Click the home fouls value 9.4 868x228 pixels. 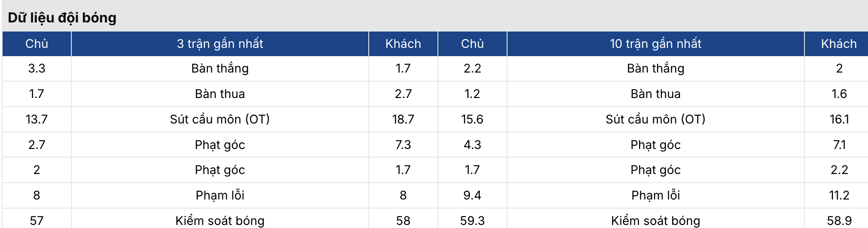[472, 195]
